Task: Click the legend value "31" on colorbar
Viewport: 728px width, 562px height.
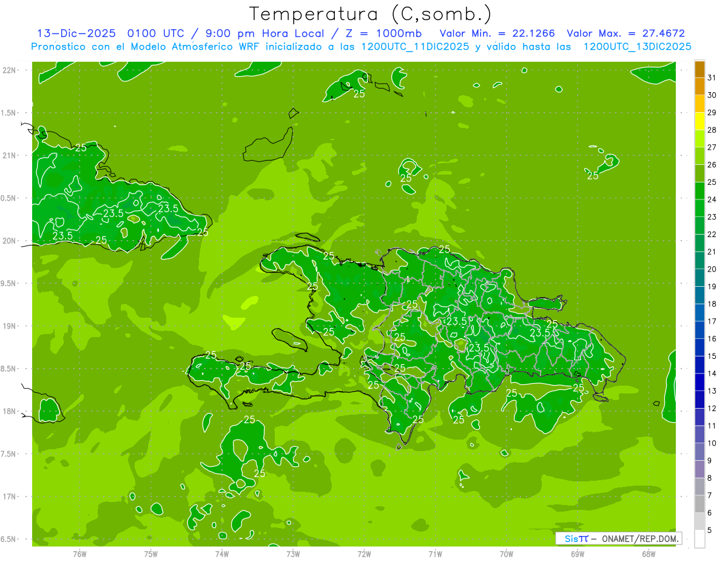Action: tap(712, 78)
